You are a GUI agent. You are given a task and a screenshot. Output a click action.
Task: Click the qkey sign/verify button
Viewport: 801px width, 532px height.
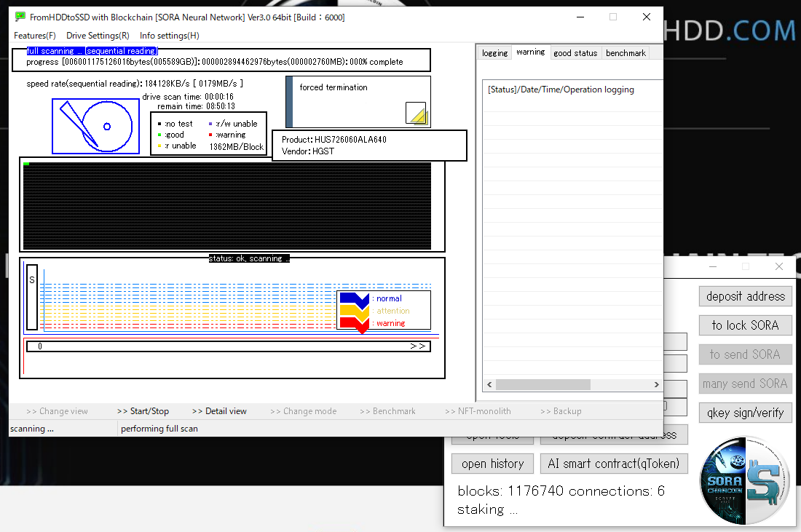point(746,413)
